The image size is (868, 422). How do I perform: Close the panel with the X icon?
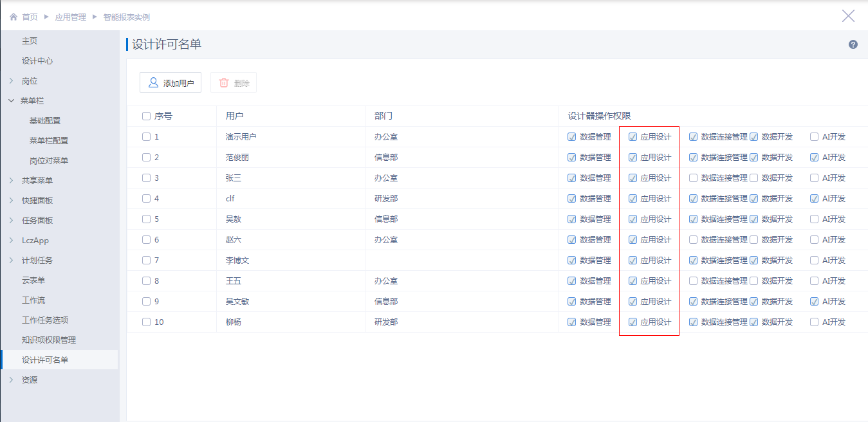[x=849, y=16]
